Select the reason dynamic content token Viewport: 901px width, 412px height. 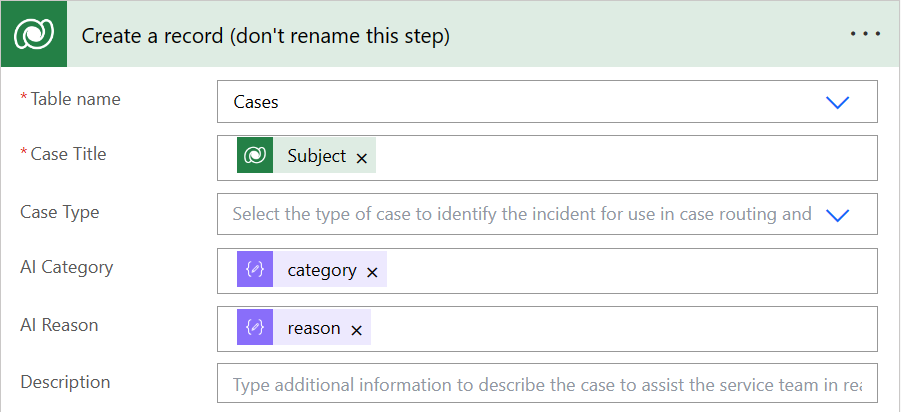(313, 328)
